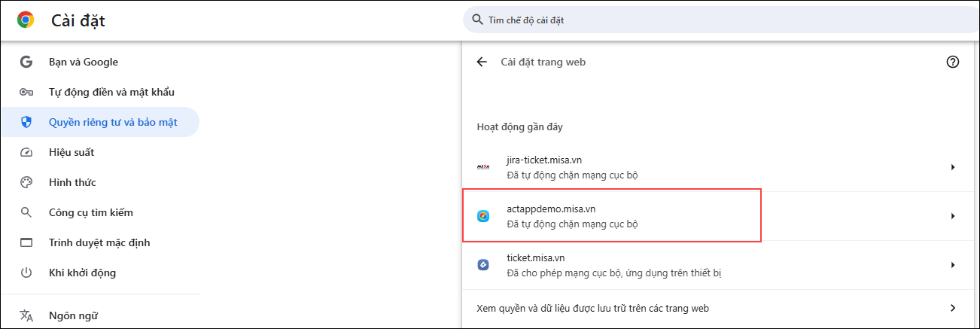980x329 pixels.
Task: Click the actappdemo.misa.vn site favicon
Action: [x=483, y=216]
